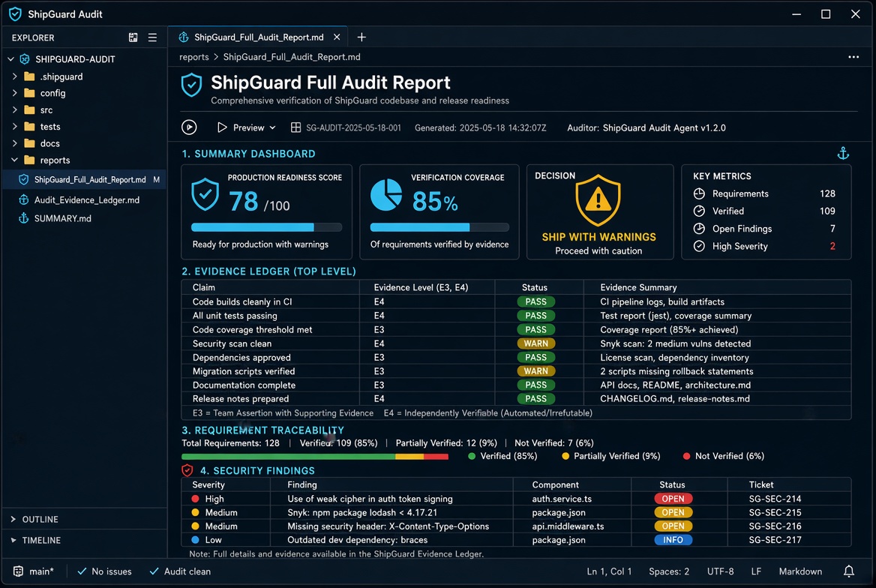Click WARN badge for Security scan clean
This screenshot has height=588, width=876.
[535, 343]
